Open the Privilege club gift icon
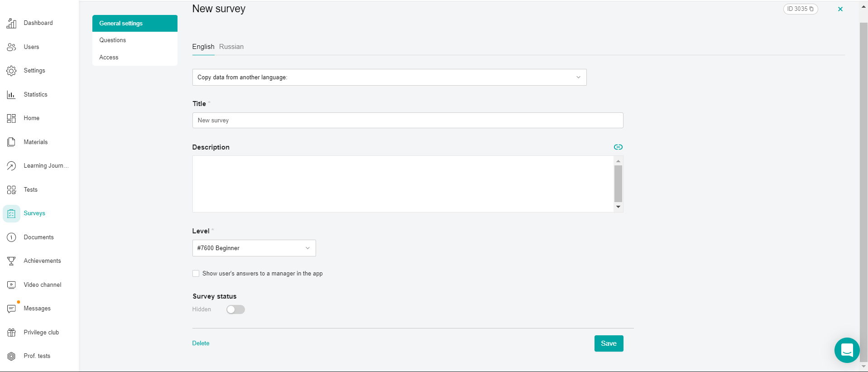 [11, 333]
